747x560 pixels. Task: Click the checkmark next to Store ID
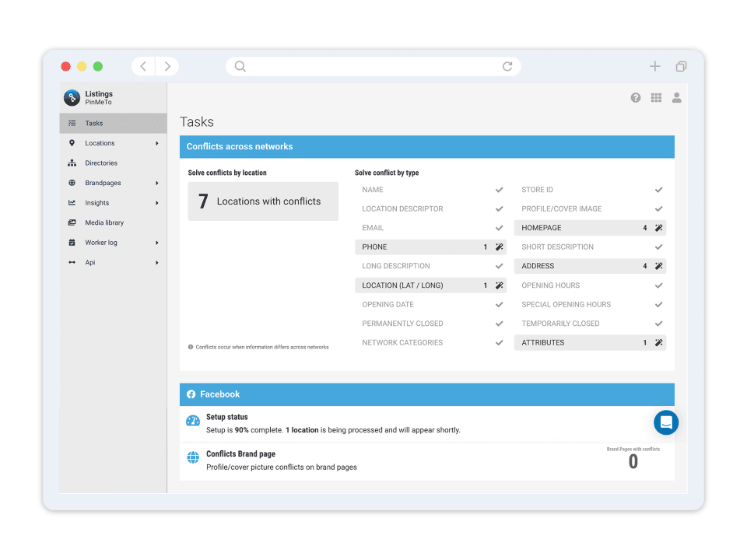pyautogui.click(x=658, y=190)
